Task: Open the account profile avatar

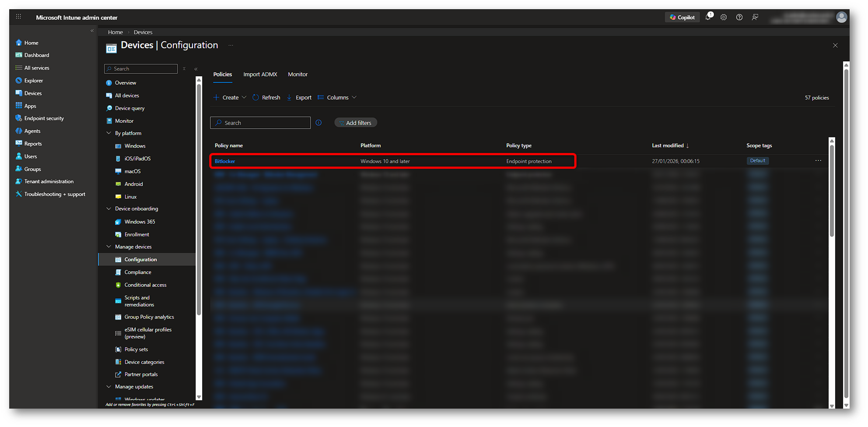Action: coord(841,17)
